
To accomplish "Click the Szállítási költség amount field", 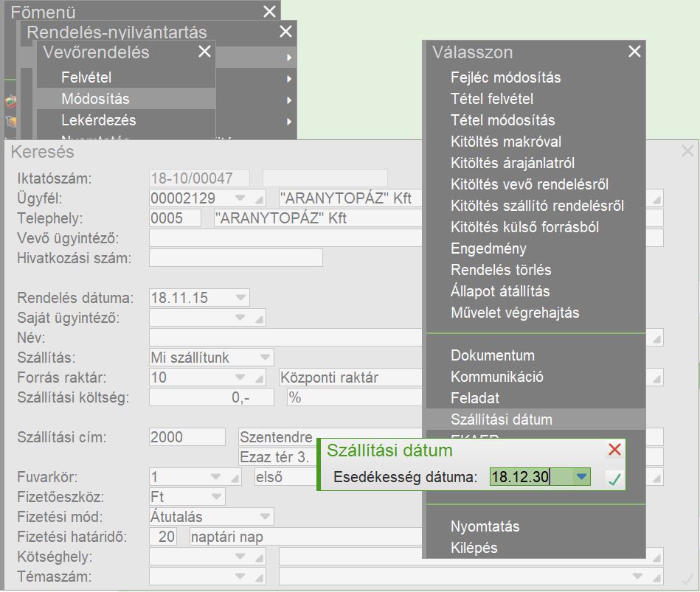I will pyautogui.click(x=212, y=397).
